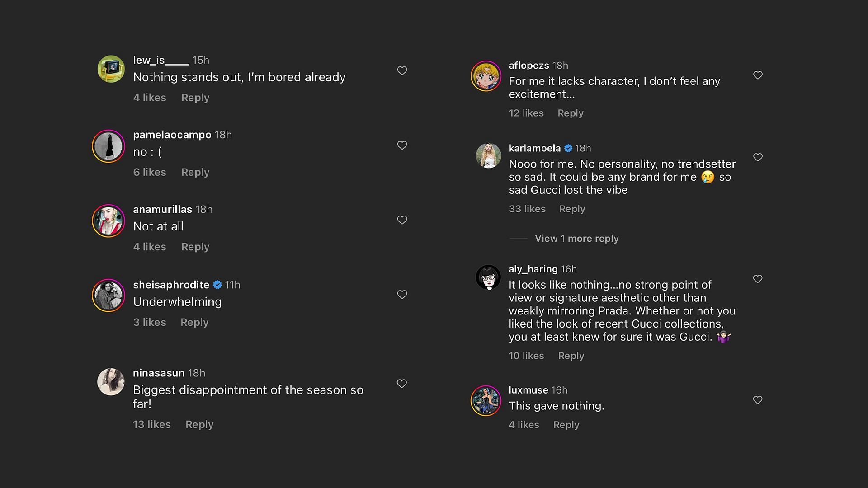Reply to karlamoela's comment
The height and width of the screenshot is (488, 868).
(572, 209)
